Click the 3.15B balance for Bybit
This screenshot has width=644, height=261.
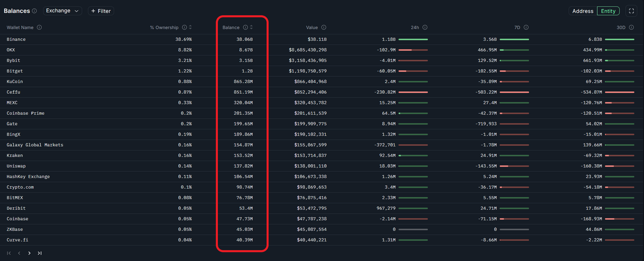(246, 60)
